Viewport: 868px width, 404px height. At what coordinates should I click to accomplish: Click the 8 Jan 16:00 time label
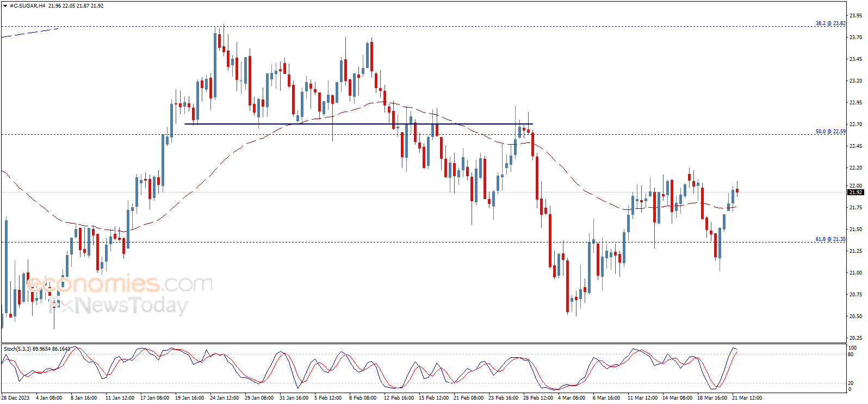84,398
